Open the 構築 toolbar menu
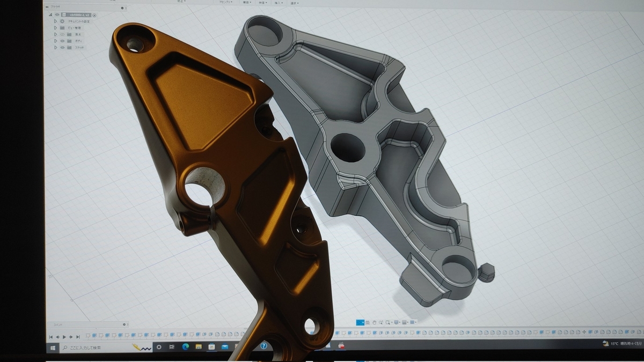The height and width of the screenshot is (362, 644). coord(247,2)
